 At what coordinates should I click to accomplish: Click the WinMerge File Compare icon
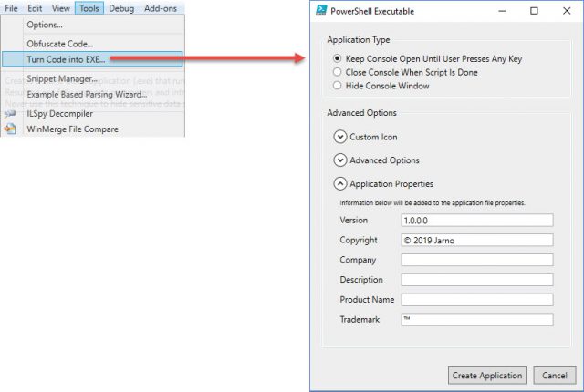click(x=10, y=129)
